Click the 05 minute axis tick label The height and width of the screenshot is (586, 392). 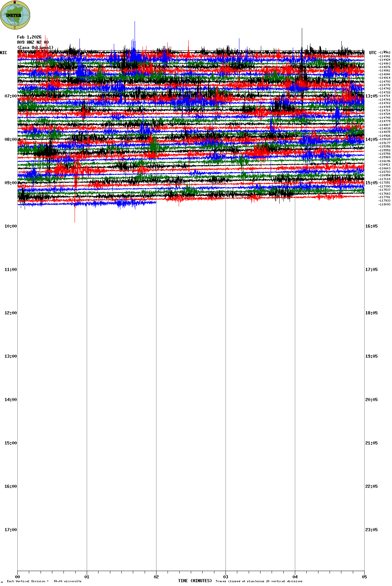[x=364, y=577]
